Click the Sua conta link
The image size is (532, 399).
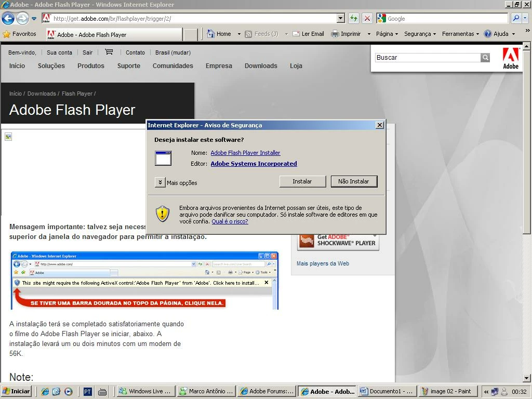[x=59, y=52]
